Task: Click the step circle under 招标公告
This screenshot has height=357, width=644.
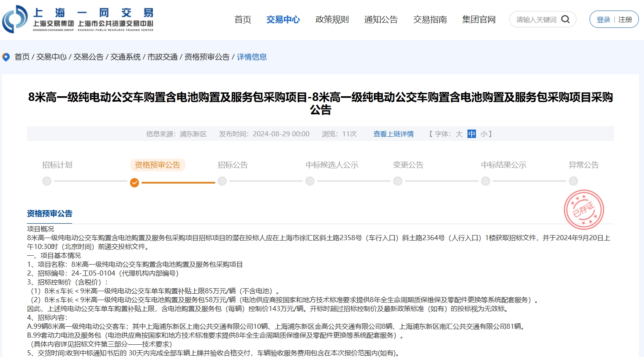Action: pyautogui.click(x=222, y=181)
